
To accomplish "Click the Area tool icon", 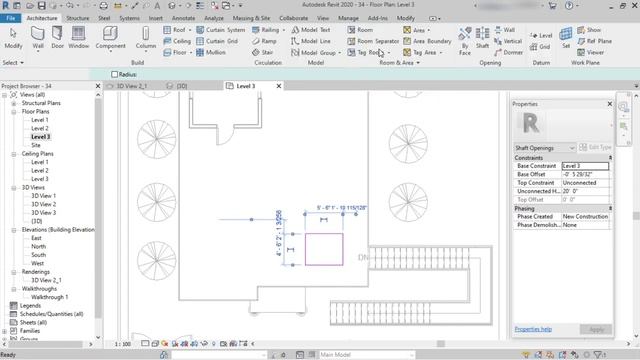I will 407,30.
